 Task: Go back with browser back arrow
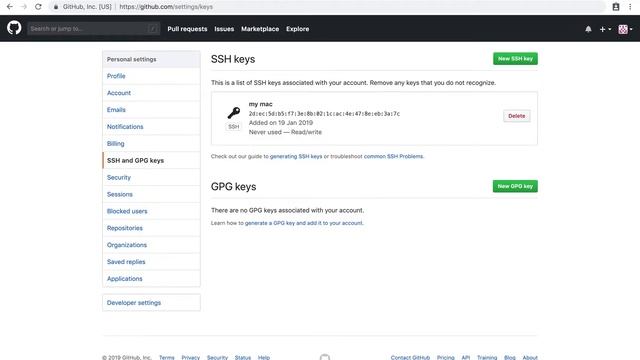[9, 7]
